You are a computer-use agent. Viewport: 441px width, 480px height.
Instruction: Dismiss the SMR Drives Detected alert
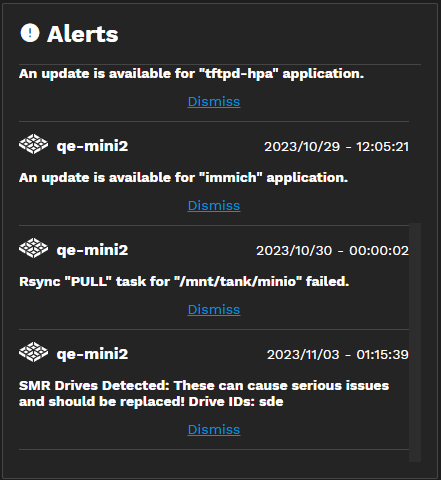tap(214, 430)
